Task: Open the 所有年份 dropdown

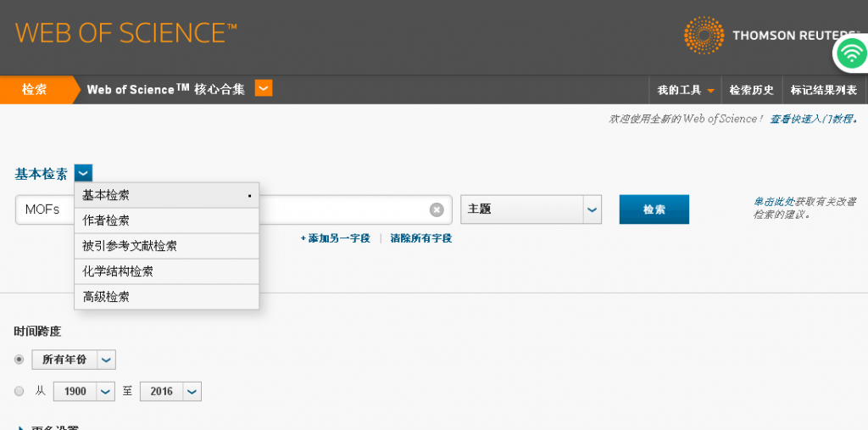Action: pos(106,360)
